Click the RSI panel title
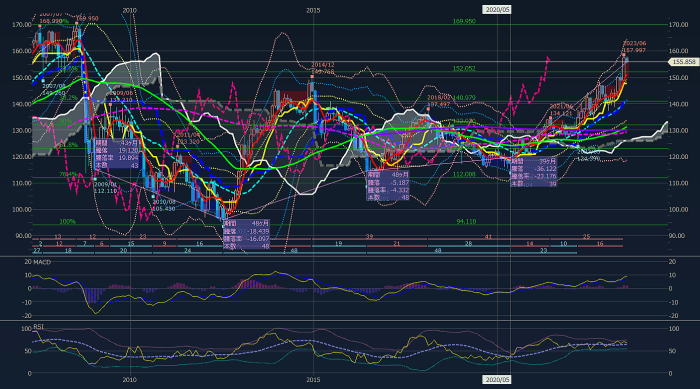The height and width of the screenshot is (389, 700). 38,327
